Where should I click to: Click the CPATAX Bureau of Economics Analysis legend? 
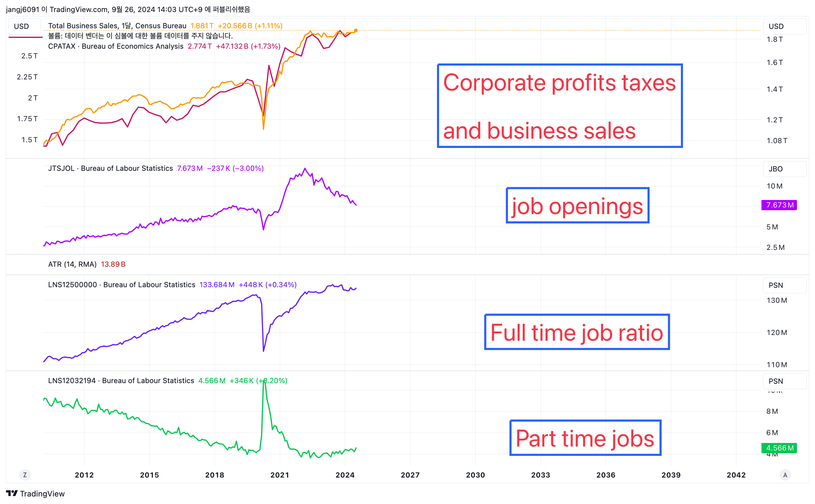[116, 46]
